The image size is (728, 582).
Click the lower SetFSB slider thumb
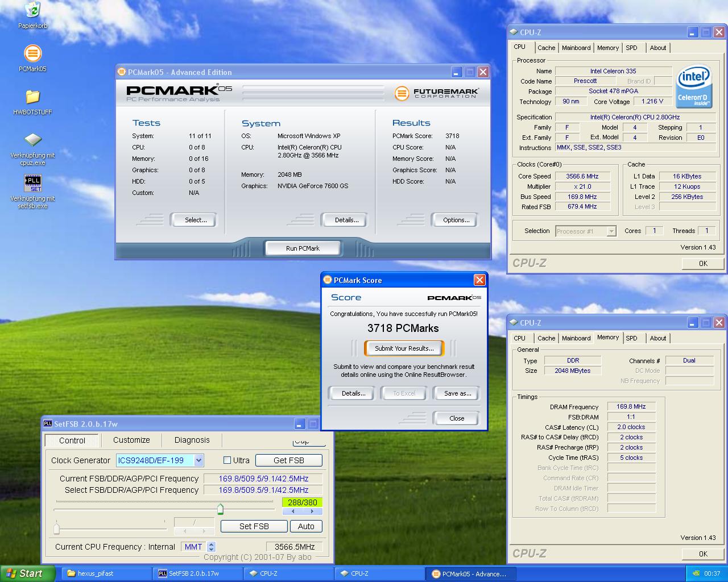(56, 529)
